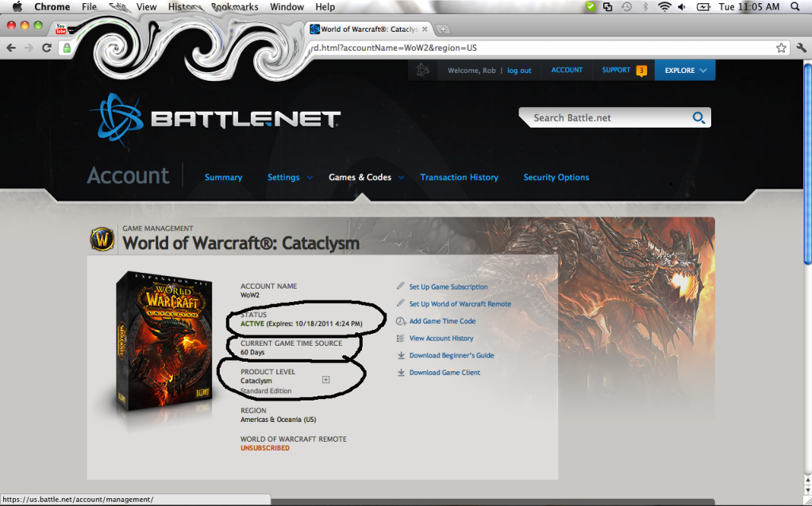Click Set Up World of Warcraft Remote
The width and height of the screenshot is (812, 506).
click(460, 305)
